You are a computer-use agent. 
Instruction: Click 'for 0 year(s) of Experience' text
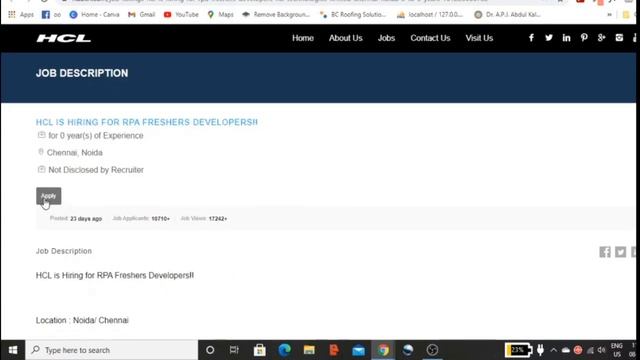(x=96, y=136)
